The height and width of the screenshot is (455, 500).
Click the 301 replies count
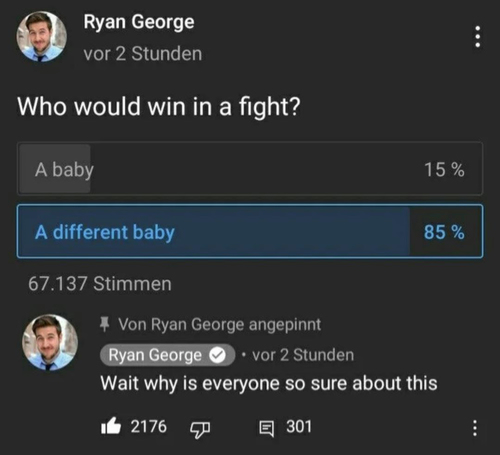pyautogui.click(x=299, y=426)
